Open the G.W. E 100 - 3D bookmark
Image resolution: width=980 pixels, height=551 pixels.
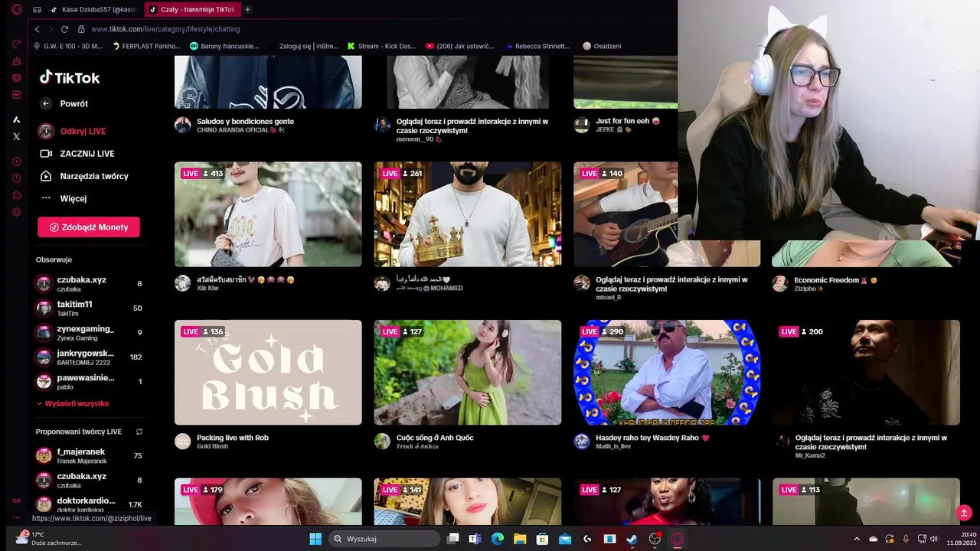point(67,46)
